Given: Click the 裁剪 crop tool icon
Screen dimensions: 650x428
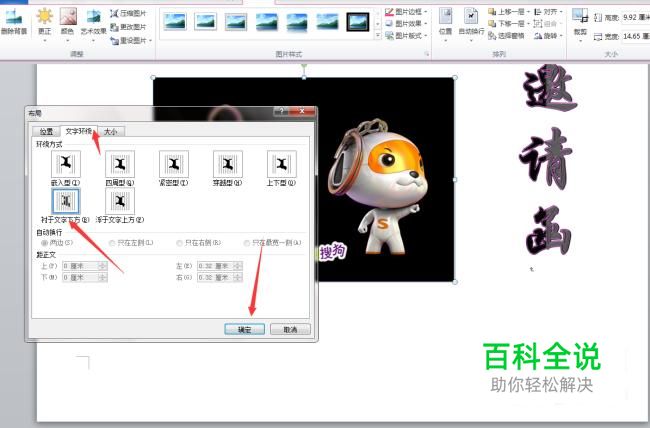Looking at the screenshot, I should pyautogui.click(x=580, y=17).
